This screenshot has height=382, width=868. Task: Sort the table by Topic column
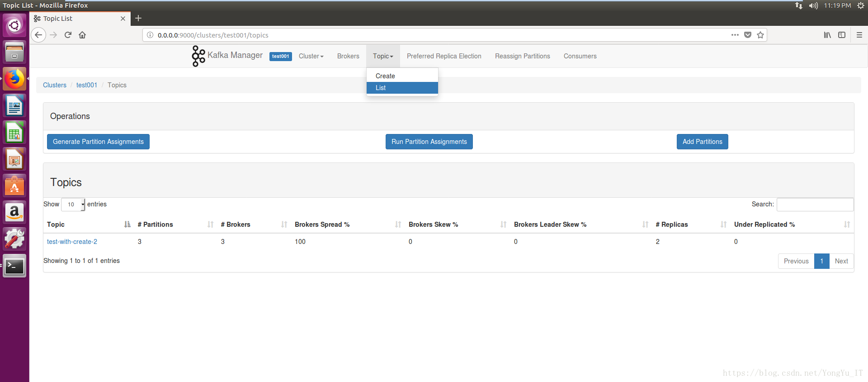coord(89,224)
